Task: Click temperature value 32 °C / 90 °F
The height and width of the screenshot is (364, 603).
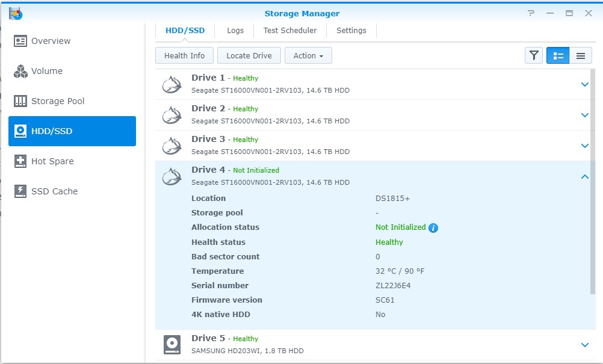Action: 400,271
